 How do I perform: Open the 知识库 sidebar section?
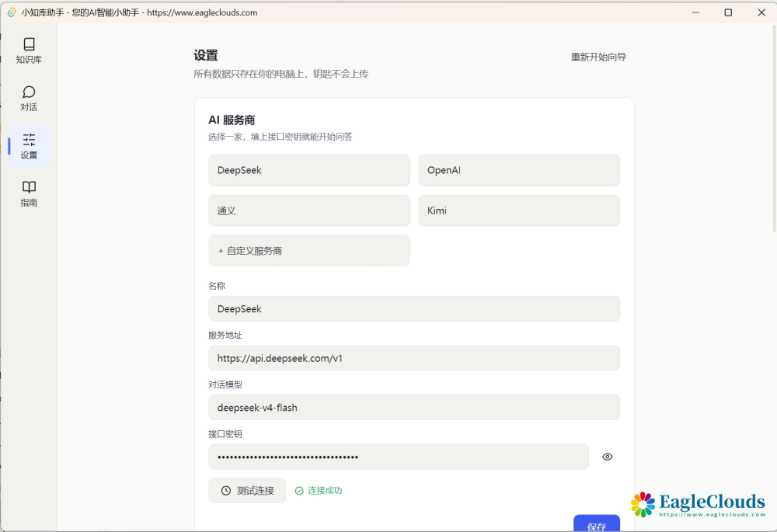click(x=29, y=51)
